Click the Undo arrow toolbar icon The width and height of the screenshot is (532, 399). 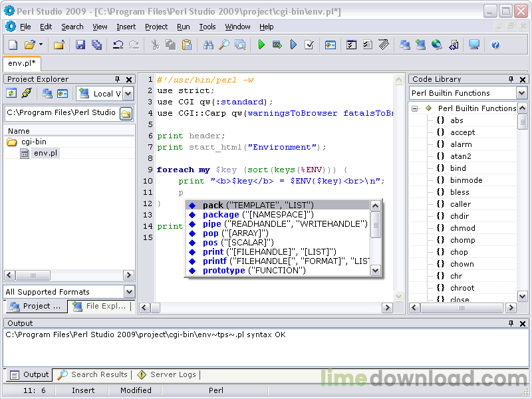tap(118, 45)
